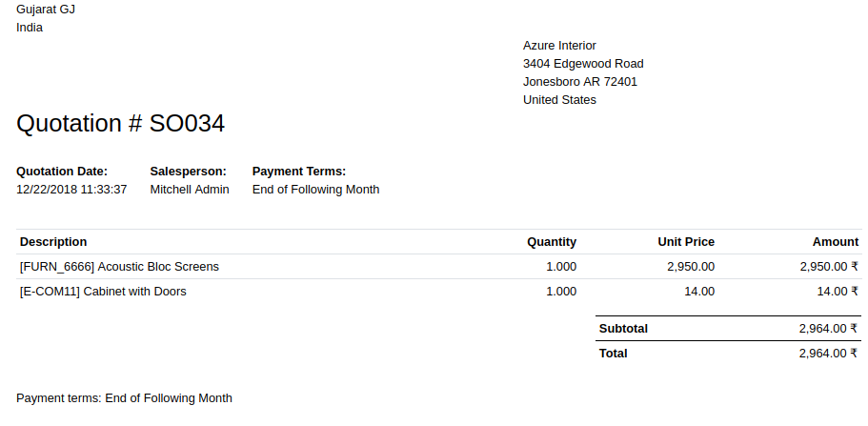Click the Unit Price column header
The width and height of the screenshot is (868, 426).
tap(686, 241)
